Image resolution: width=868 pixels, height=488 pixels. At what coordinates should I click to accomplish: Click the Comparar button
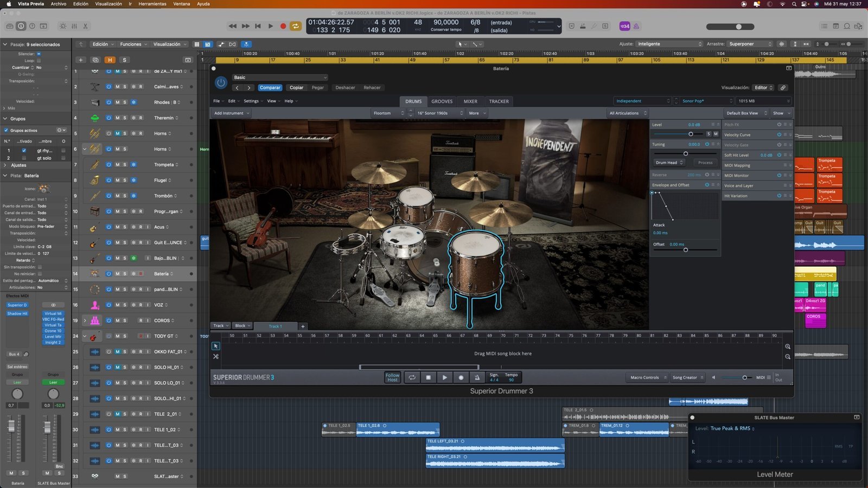tap(270, 88)
